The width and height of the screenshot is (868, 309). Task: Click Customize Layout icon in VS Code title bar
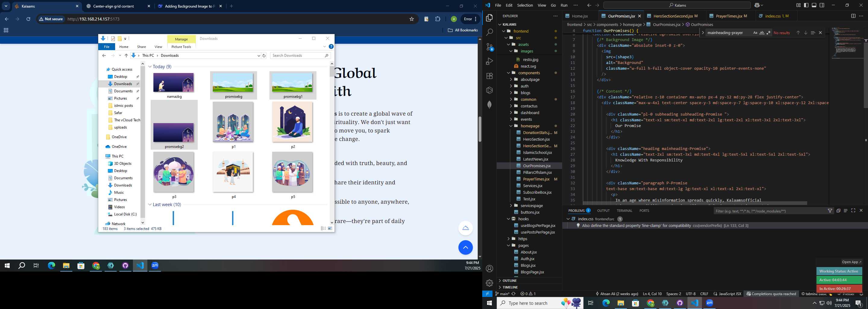(x=798, y=5)
